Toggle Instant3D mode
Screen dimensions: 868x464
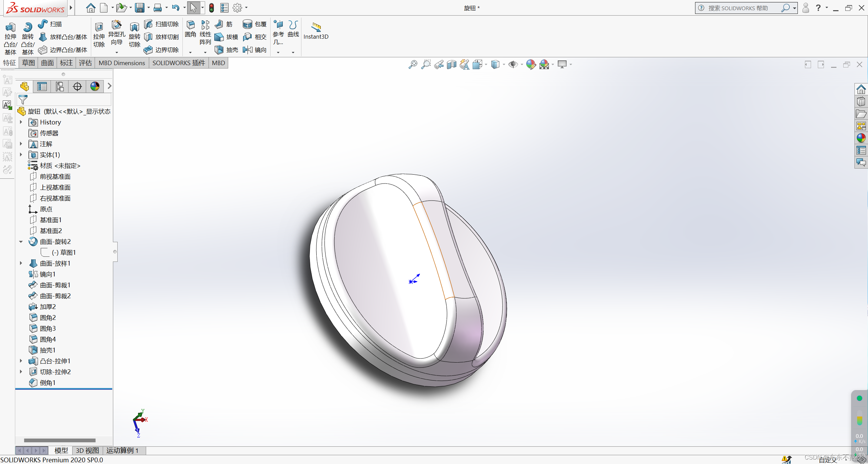(x=316, y=31)
